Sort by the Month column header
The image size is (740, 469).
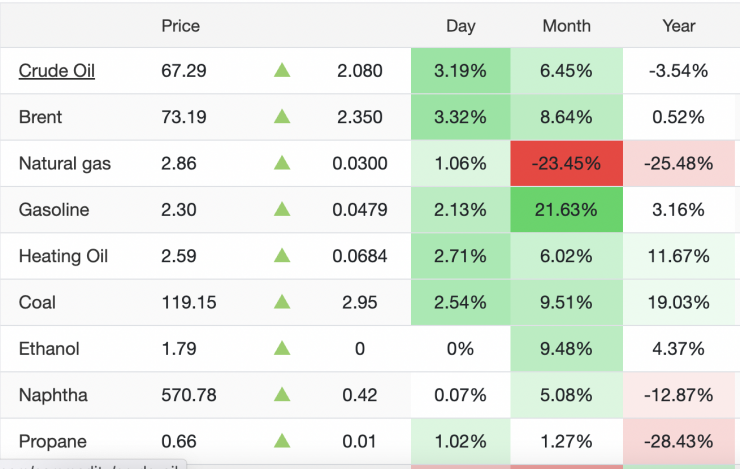[566, 26]
